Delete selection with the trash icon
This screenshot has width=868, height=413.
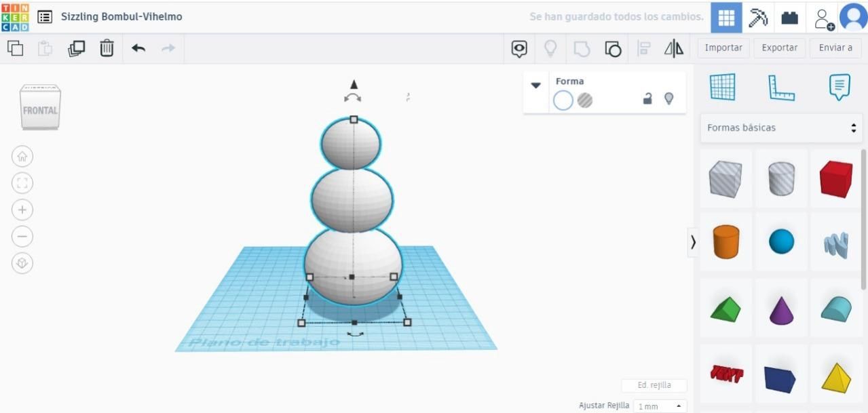pyautogui.click(x=107, y=48)
